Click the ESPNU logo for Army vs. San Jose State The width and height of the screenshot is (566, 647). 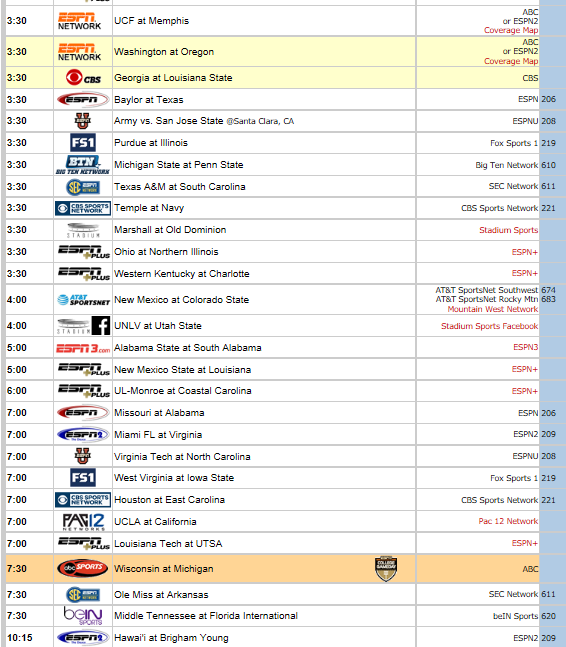83,121
